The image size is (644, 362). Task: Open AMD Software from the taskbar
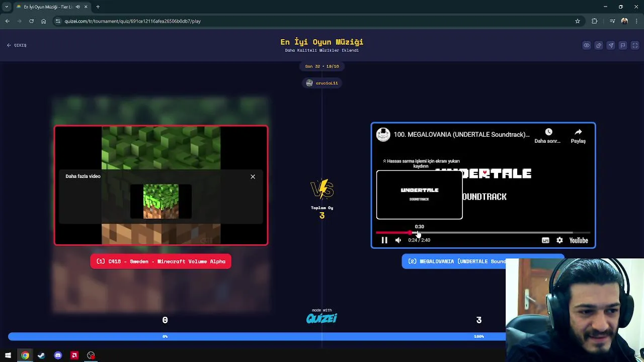click(74, 355)
